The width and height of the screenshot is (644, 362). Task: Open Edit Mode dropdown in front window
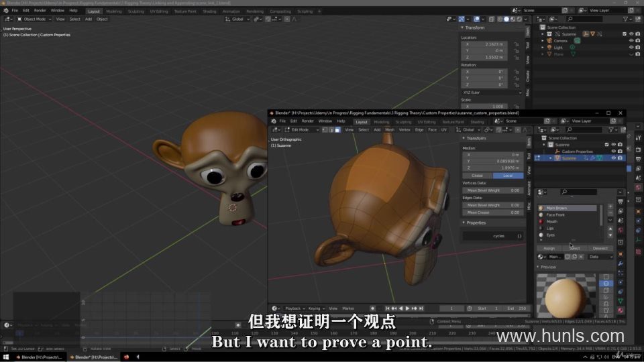coord(302,129)
